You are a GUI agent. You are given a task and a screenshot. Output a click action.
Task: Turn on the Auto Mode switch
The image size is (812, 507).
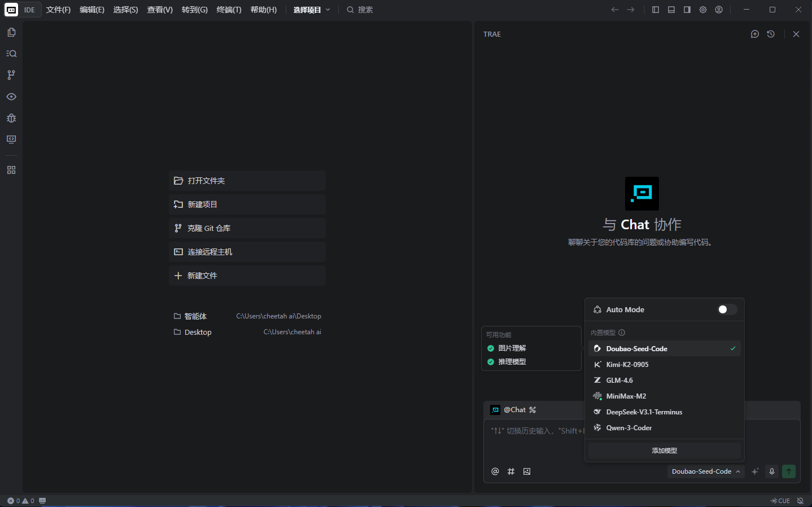[727, 309]
